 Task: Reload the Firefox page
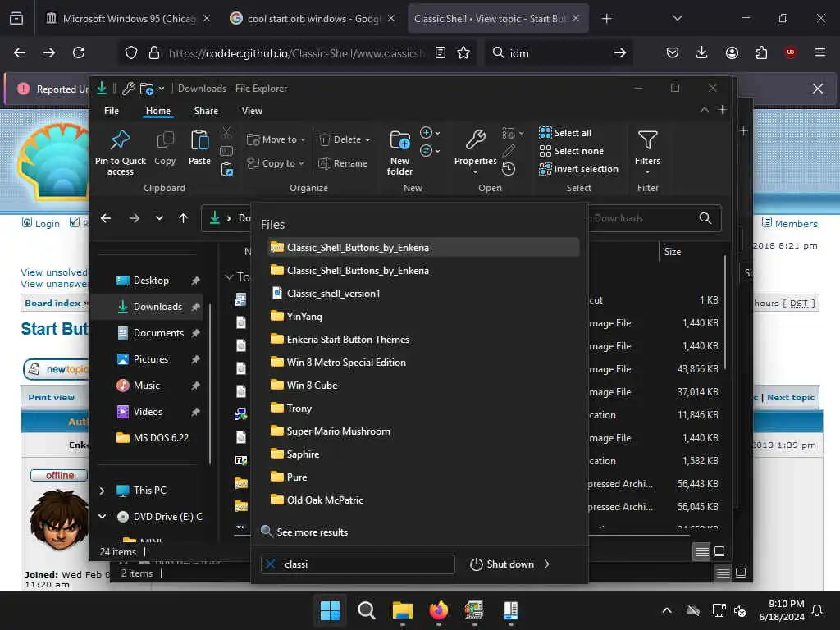[x=79, y=52]
